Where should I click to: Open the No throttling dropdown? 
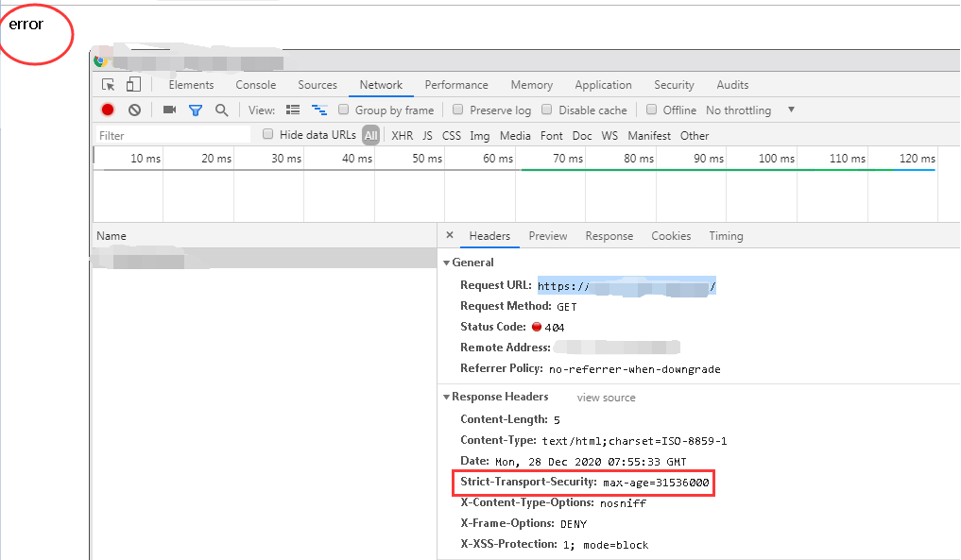tap(742, 110)
